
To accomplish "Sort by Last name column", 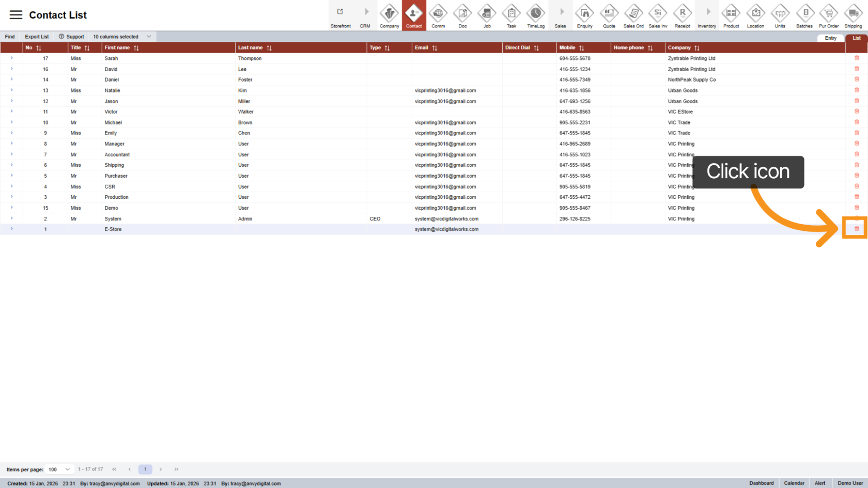I will pos(269,48).
